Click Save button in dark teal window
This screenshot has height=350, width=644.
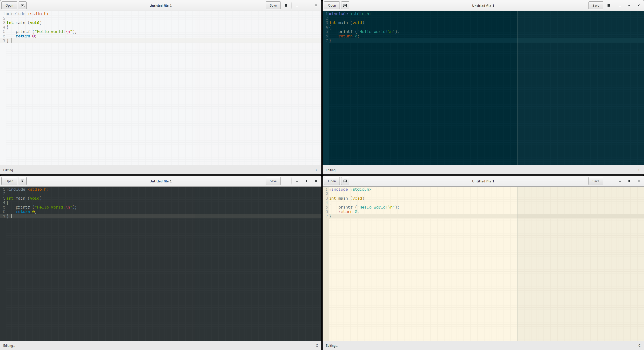pyautogui.click(x=596, y=5)
